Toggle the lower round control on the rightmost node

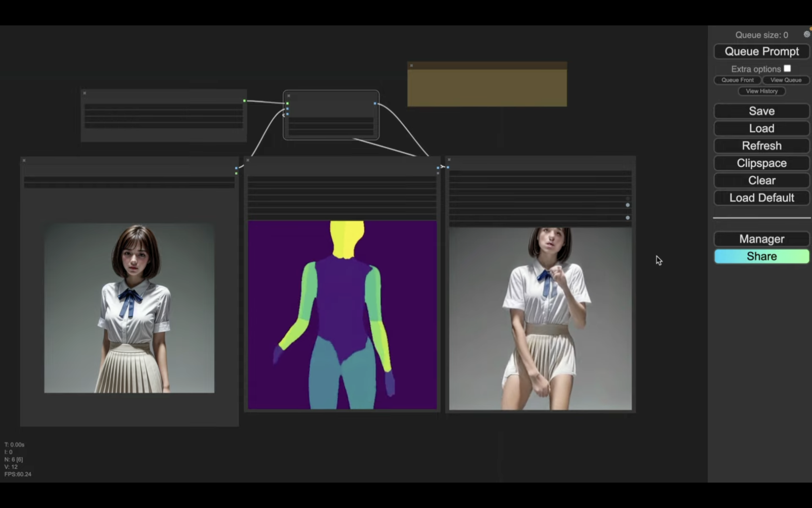click(x=628, y=217)
